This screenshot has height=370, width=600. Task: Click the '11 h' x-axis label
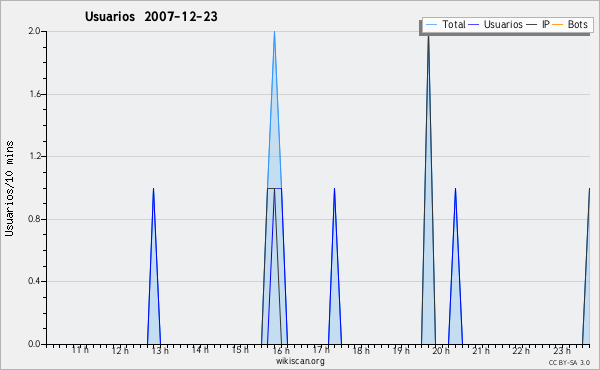80,350
